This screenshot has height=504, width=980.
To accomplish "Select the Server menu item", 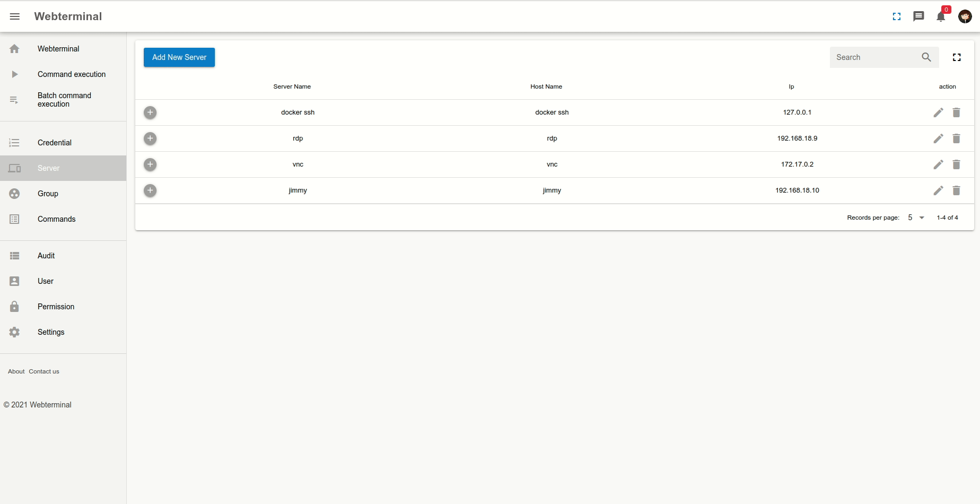I will (63, 168).
